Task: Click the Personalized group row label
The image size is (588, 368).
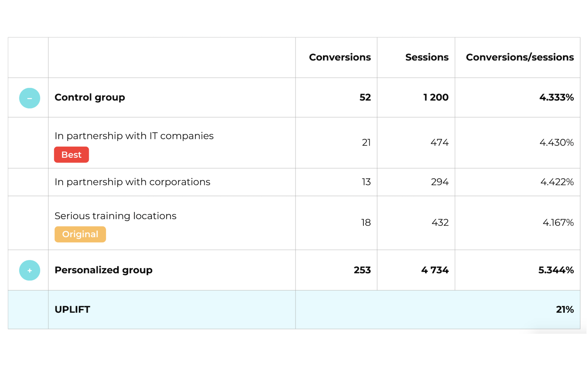Action: (103, 270)
